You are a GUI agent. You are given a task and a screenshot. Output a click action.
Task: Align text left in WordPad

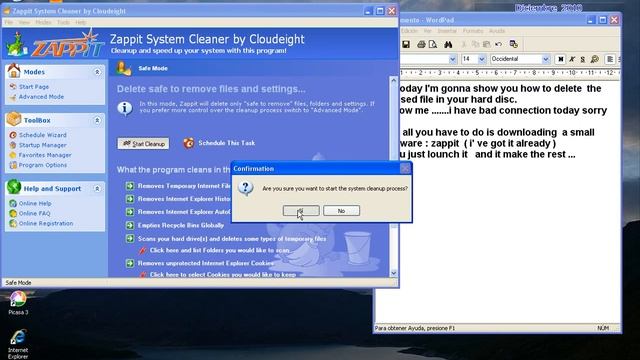point(610,59)
